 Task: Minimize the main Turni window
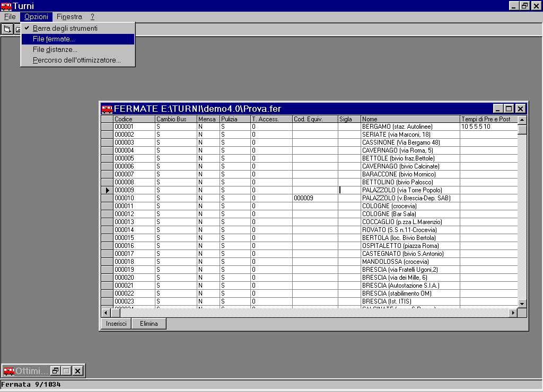pos(513,5)
